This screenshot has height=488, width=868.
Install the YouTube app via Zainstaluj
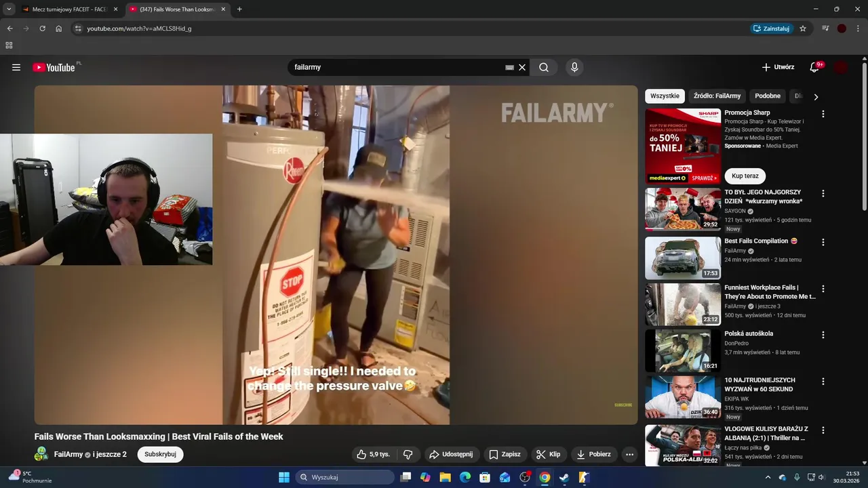(771, 28)
